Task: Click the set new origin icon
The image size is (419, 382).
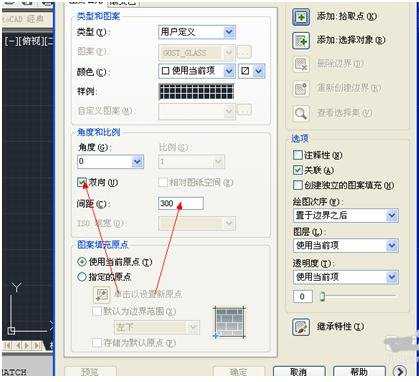Action: [x=101, y=295]
